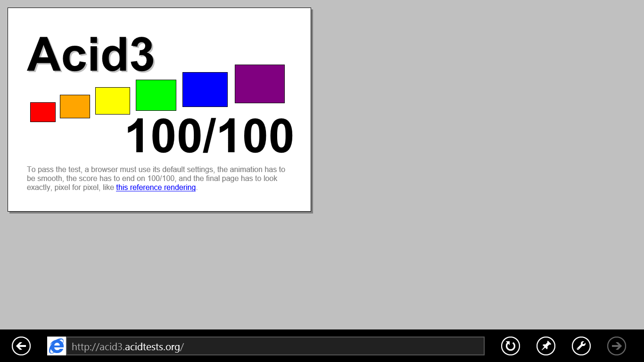
Task: Open the "this reference rendering" link
Action: coord(156,188)
